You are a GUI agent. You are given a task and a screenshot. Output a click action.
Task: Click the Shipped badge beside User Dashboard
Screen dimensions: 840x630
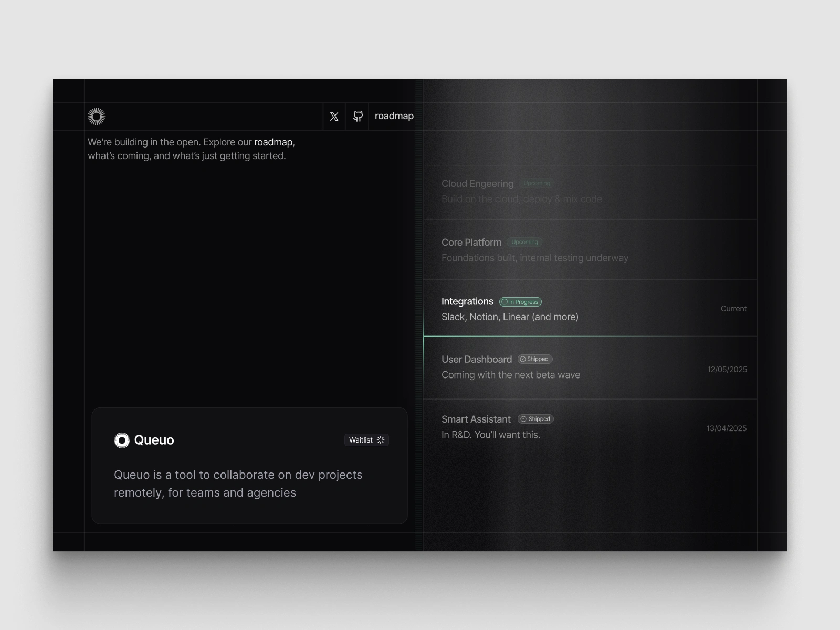point(535,359)
